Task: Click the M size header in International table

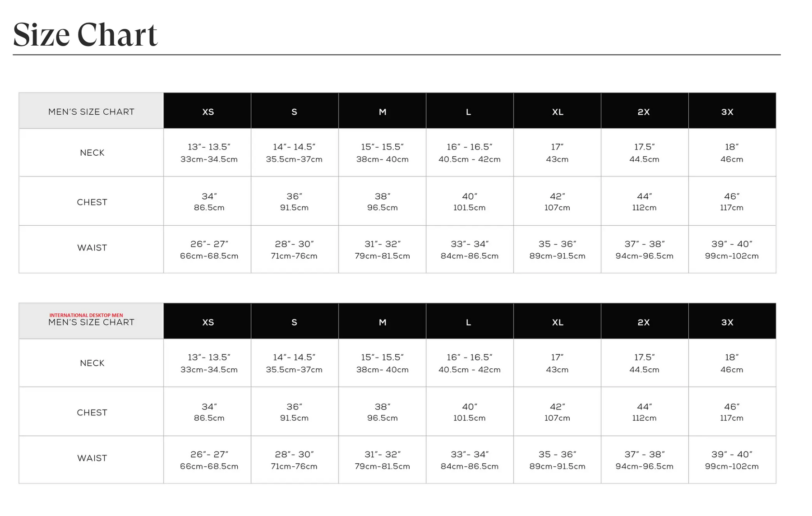Action: 382,322
